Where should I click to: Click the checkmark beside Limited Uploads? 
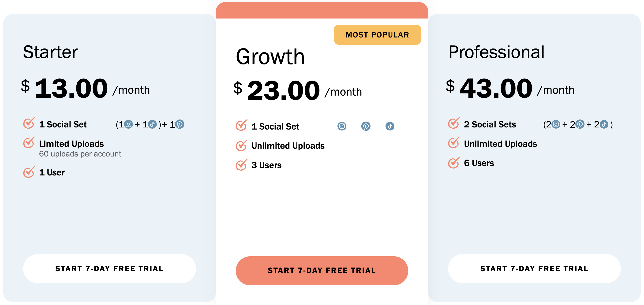29,142
